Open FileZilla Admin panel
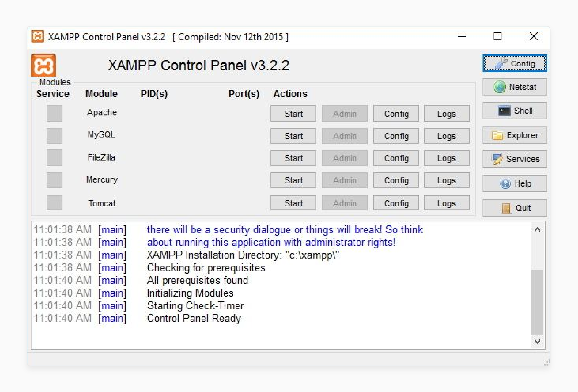The image size is (578, 392). (345, 158)
